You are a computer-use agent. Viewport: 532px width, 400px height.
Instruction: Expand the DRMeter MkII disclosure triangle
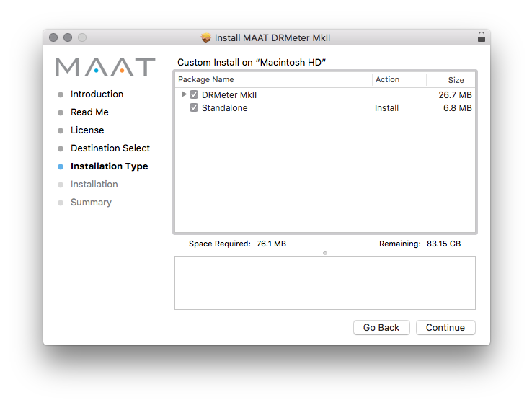(x=184, y=94)
